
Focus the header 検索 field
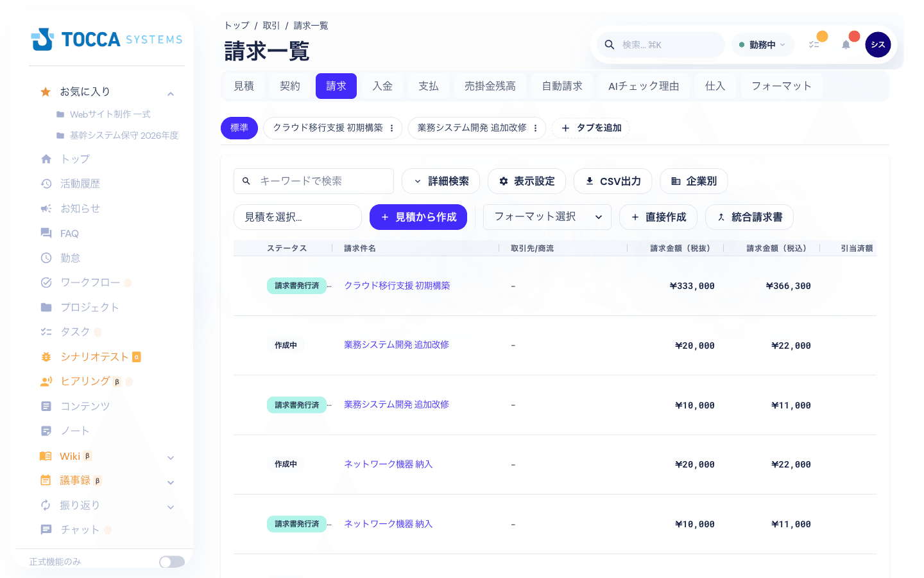point(661,45)
